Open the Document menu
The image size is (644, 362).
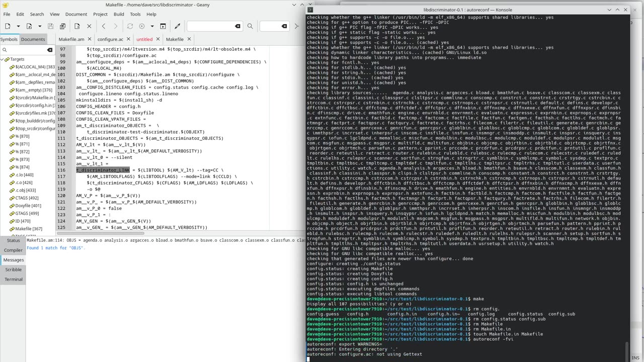pos(76,14)
